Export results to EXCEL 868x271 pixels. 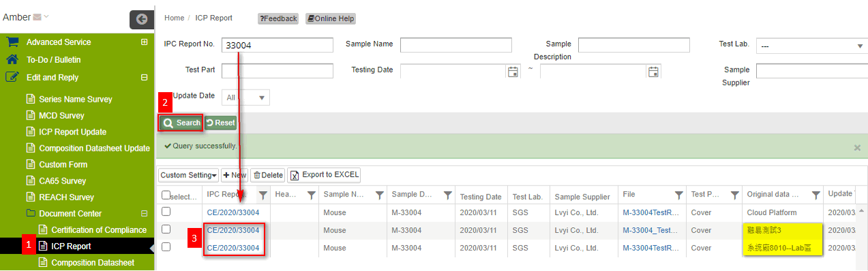pos(324,175)
